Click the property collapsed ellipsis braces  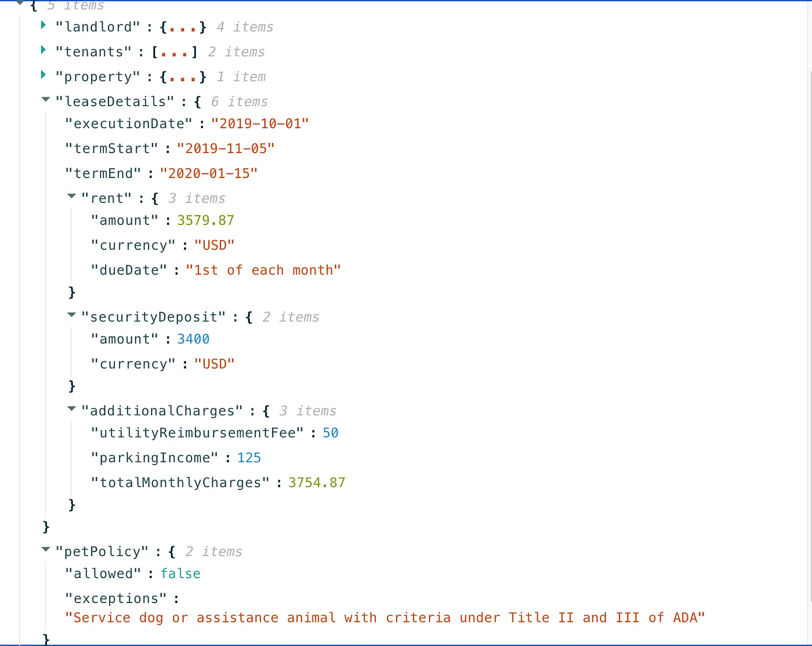183,77
